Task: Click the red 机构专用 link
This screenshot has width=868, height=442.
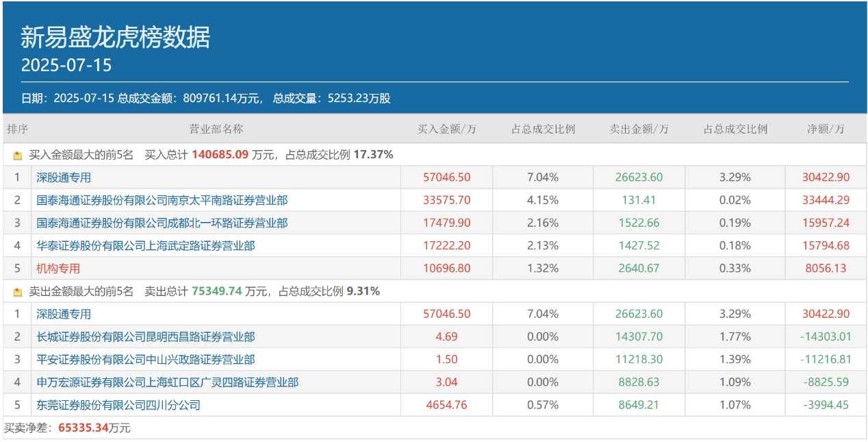Action: click(x=58, y=269)
